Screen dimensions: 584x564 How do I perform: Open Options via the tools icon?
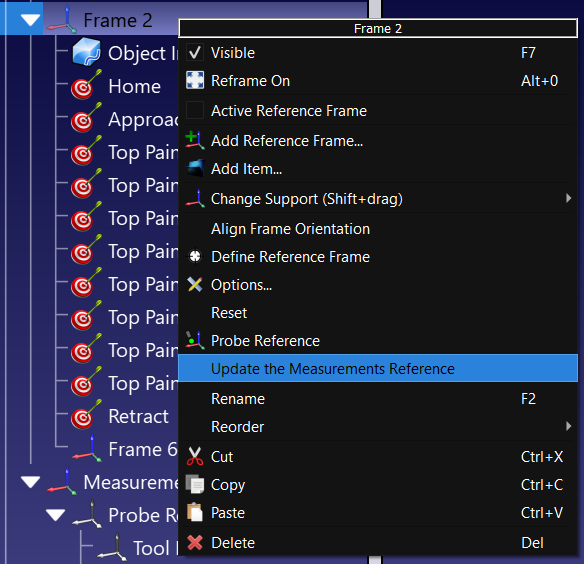(195, 285)
